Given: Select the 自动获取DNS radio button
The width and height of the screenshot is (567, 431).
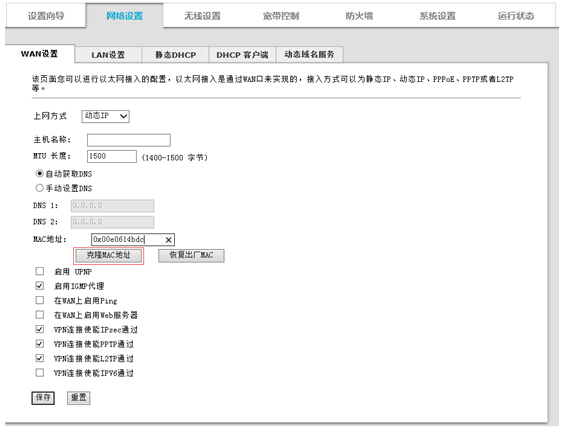Looking at the screenshot, I should [x=39, y=174].
